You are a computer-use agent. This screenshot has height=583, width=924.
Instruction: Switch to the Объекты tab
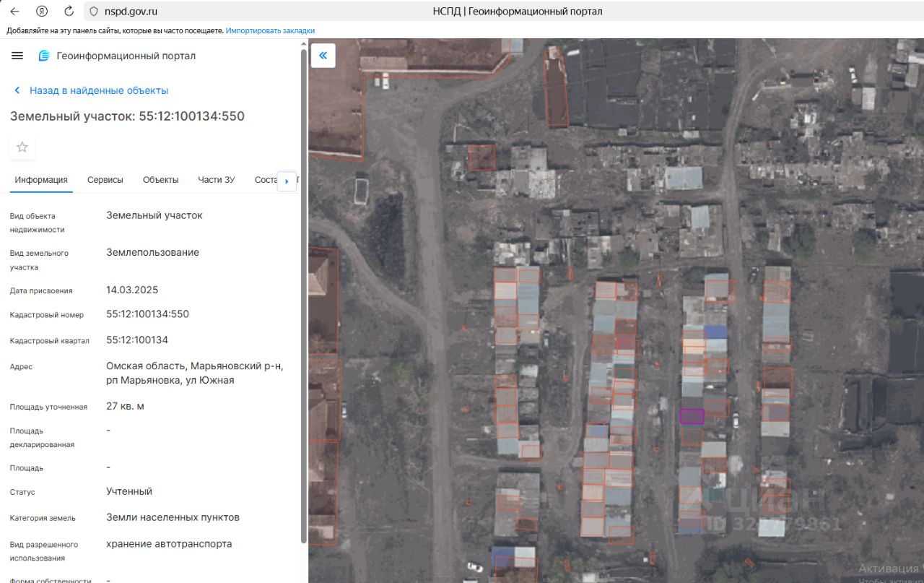point(160,180)
